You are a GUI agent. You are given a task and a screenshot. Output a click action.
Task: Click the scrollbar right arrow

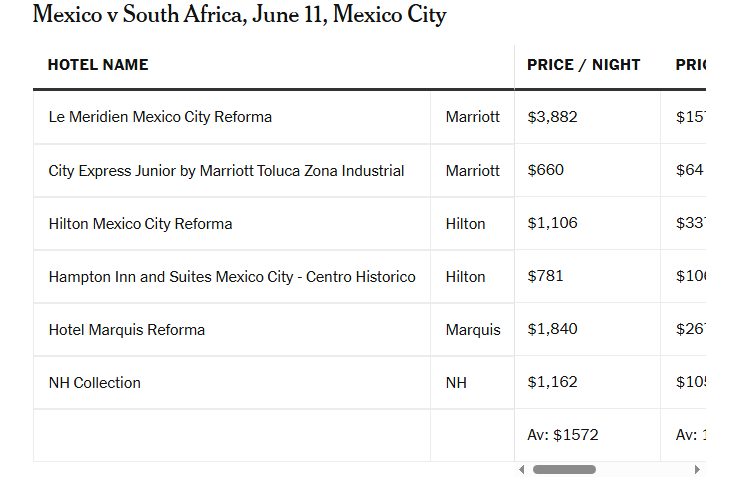pos(697,469)
